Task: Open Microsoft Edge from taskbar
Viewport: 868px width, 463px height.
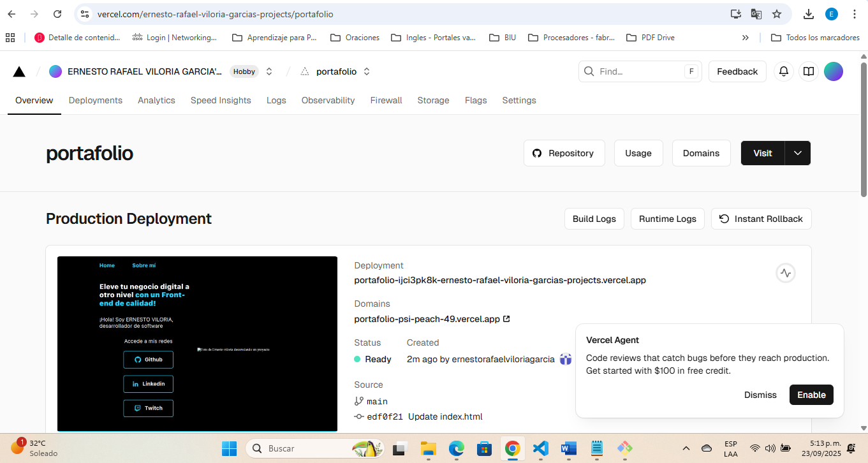Action: (x=456, y=448)
